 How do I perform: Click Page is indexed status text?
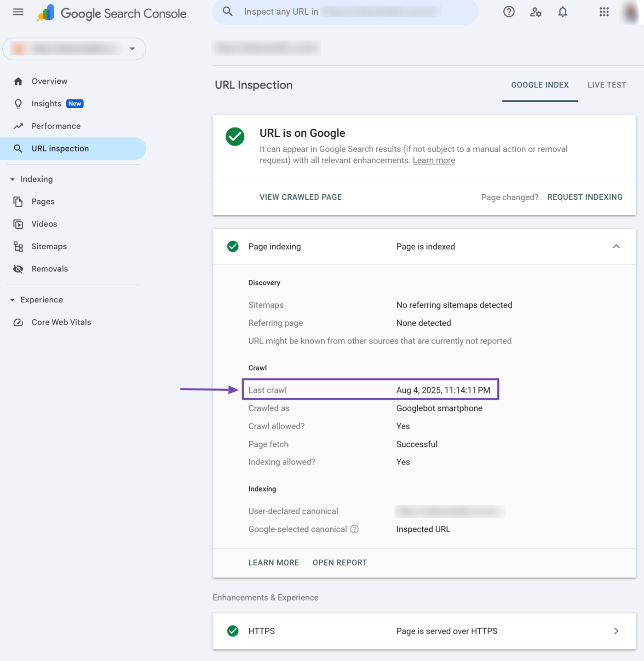pyautogui.click(x=425, y=247)
